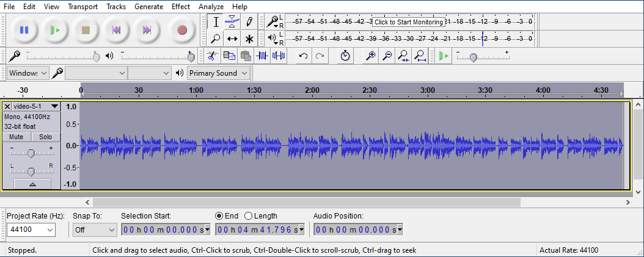Open the Help menu
Screen dimensions: 644x257
pyautogui.click(x=240, y=7)
